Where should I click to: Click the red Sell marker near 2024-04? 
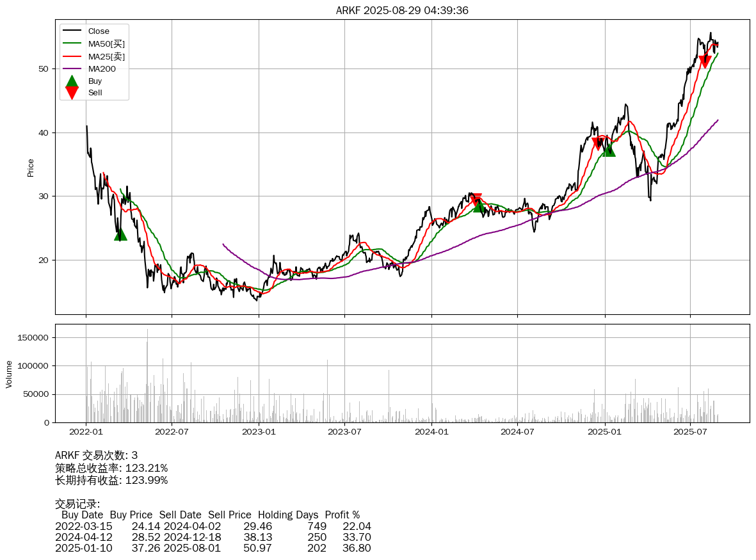pos(475,200)
